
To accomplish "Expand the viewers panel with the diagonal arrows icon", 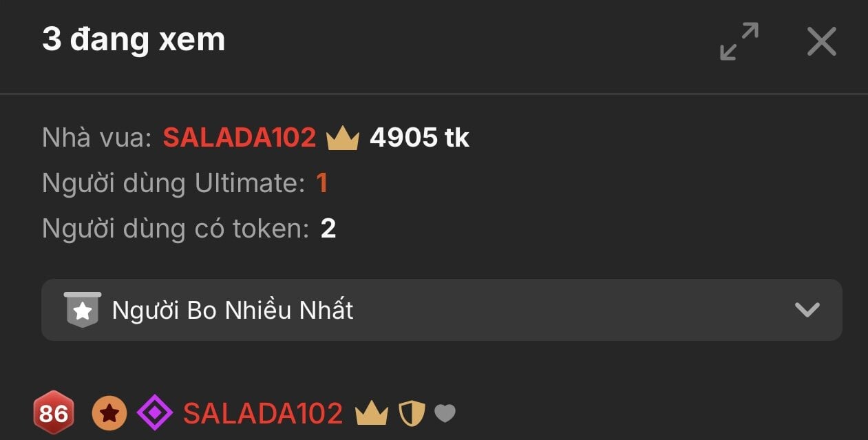I will pos(739,41).
